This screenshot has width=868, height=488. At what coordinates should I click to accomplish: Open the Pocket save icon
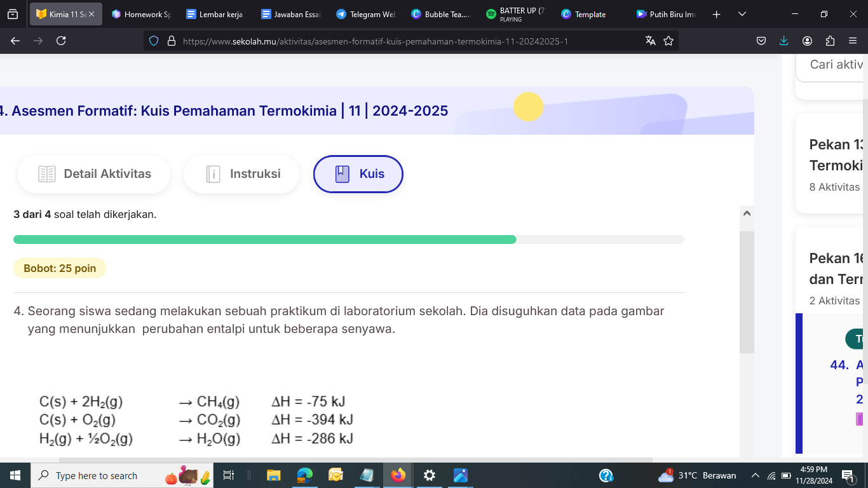click(761, 41)
